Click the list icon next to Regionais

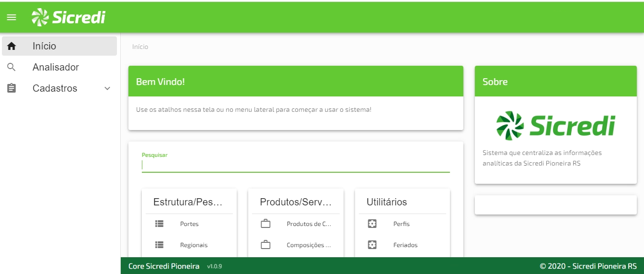click(160, 245)
